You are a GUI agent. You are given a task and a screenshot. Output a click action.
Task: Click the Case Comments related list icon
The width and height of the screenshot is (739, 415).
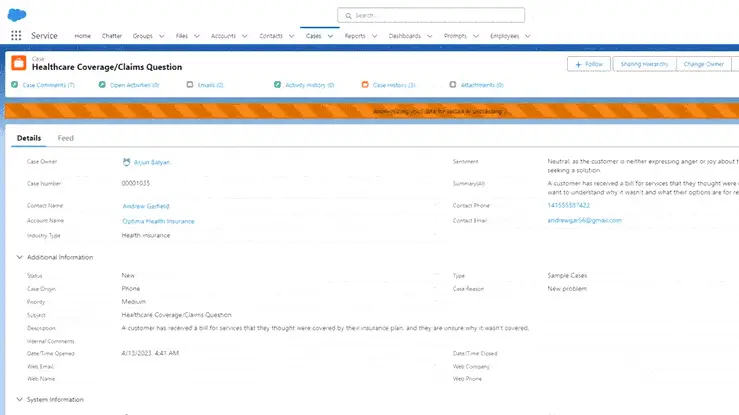[x=15, y=85]
